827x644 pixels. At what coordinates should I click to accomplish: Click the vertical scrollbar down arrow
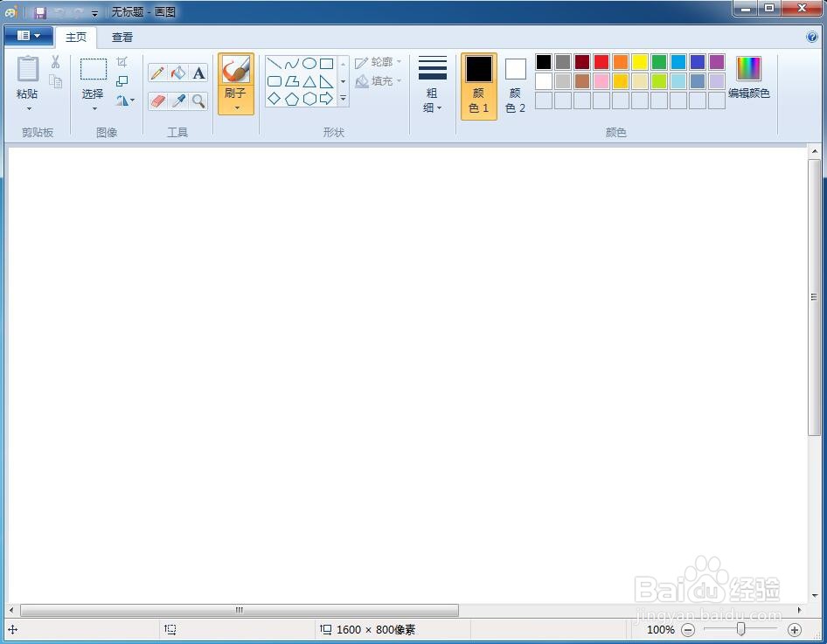(815, 596)
